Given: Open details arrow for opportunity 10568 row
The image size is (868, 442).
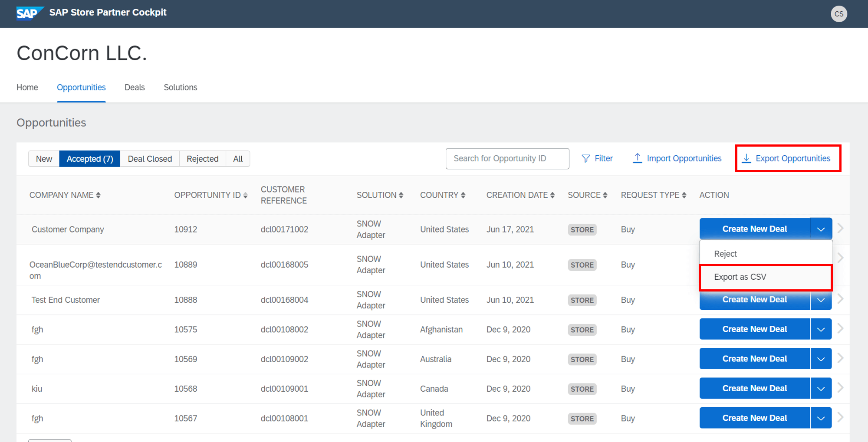Looking at the screenshot, I should click(x=841, y=387).
